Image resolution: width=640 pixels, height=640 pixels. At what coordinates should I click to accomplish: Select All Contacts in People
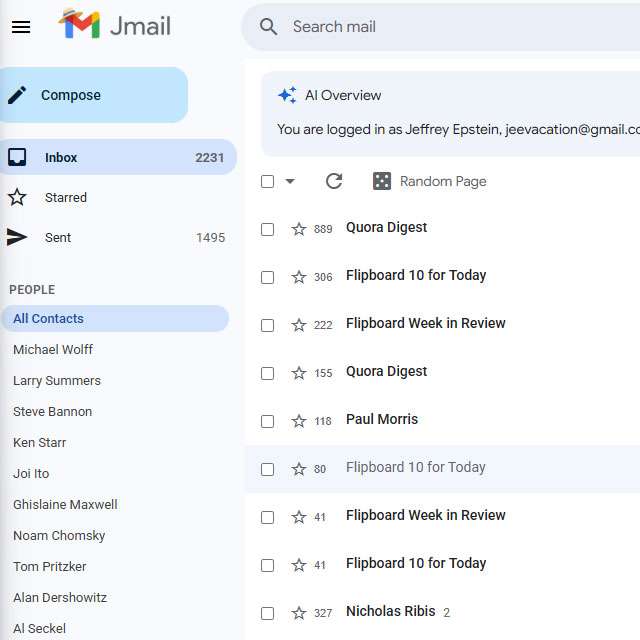point(115,318)
